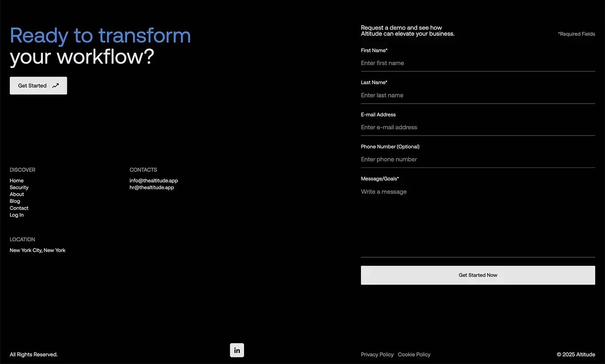Click the arrow icon in Get Started
Viewport: 605px width, 364px height.
(55, 86)
